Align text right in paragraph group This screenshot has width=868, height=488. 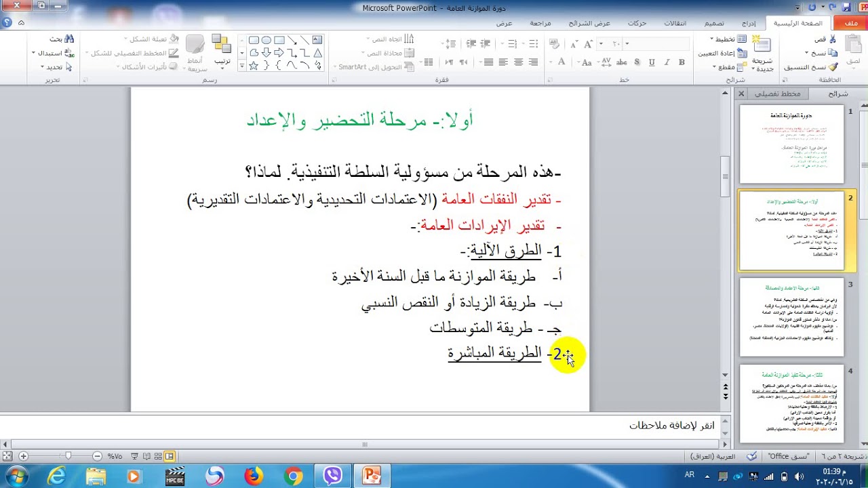click(534, 62)
